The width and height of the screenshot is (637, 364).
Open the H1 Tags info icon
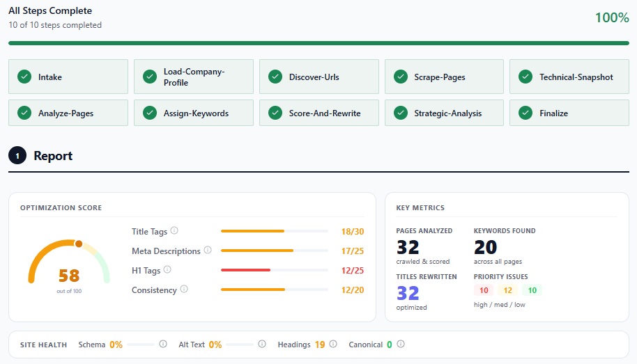(167, 269)
